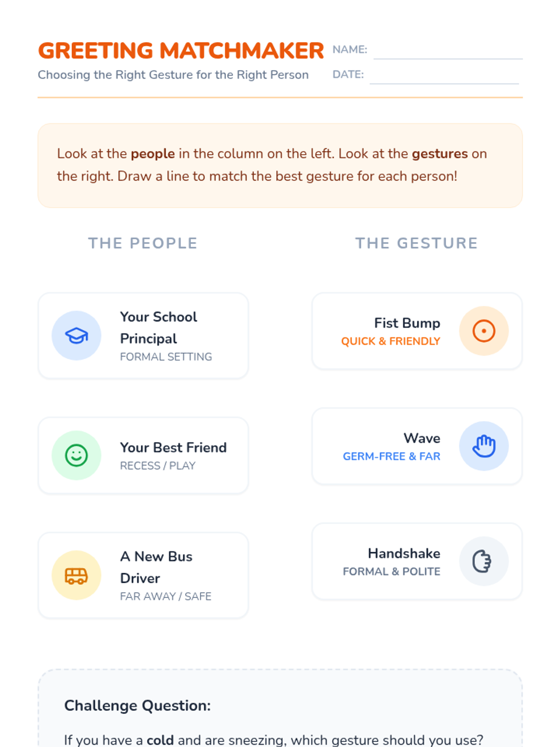Click the graduation cap icon for School Principal

coord(77,336)
